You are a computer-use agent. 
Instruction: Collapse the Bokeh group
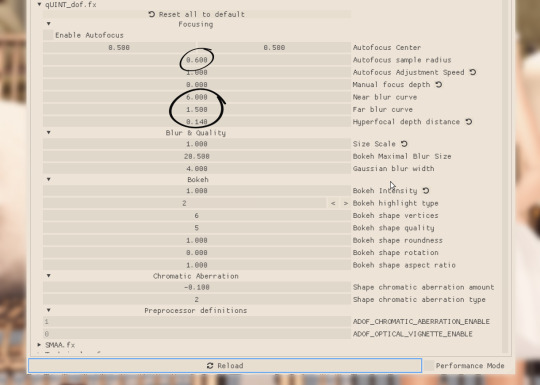49,180
